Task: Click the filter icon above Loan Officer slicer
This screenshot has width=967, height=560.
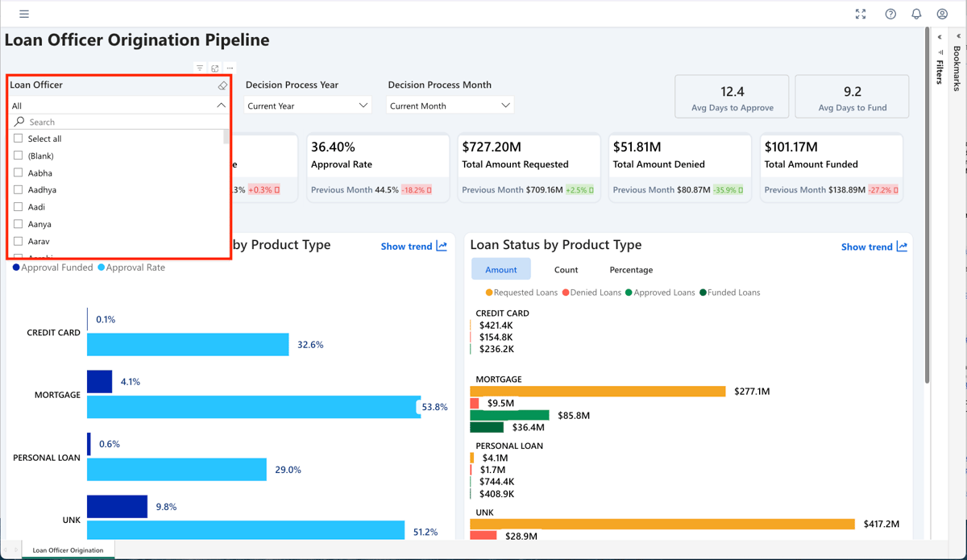Action: [x=200, y=68]
